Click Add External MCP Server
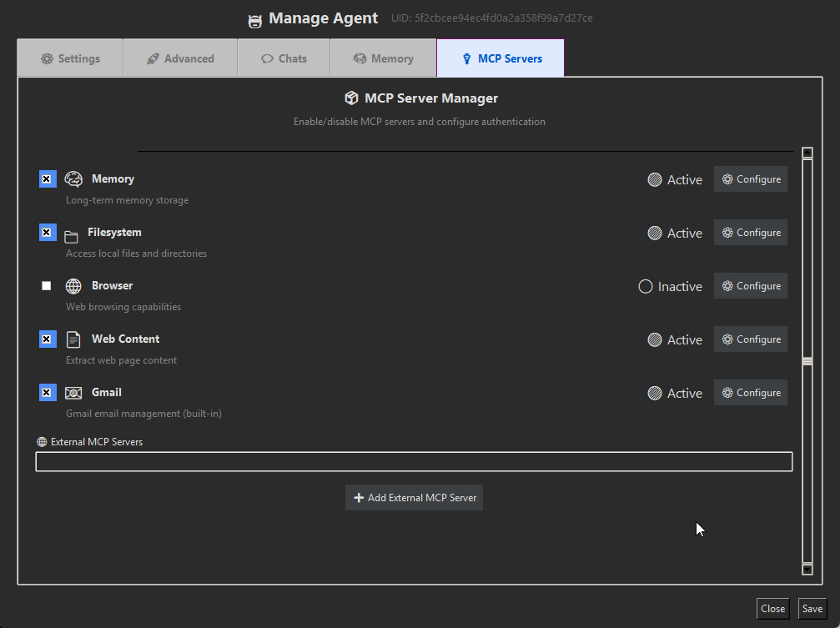 414,497
